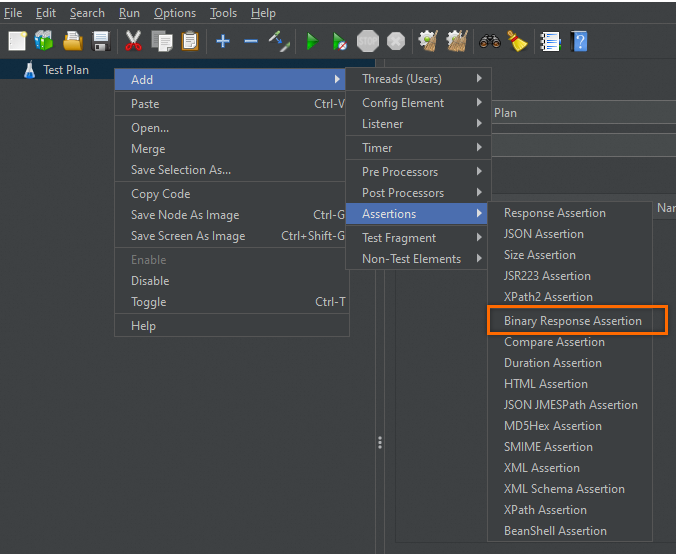Viewport: 676px width, 554px height.
Task: Expand the Config Element submenu
Action: coord(418,103)
